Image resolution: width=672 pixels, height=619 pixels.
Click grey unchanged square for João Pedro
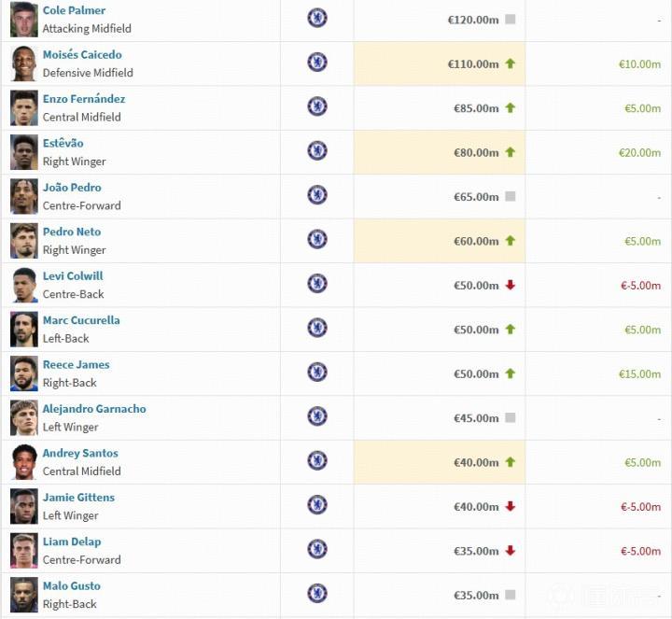point(510,197)
